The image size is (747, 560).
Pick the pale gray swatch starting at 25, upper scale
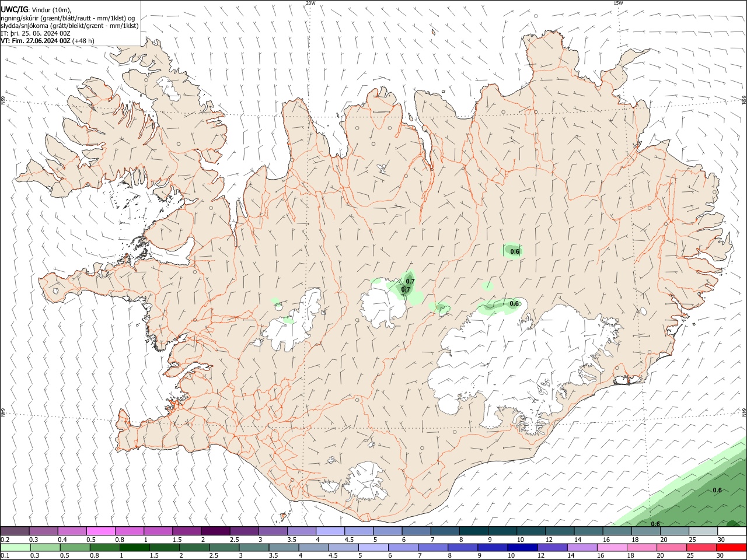point(703,531)
